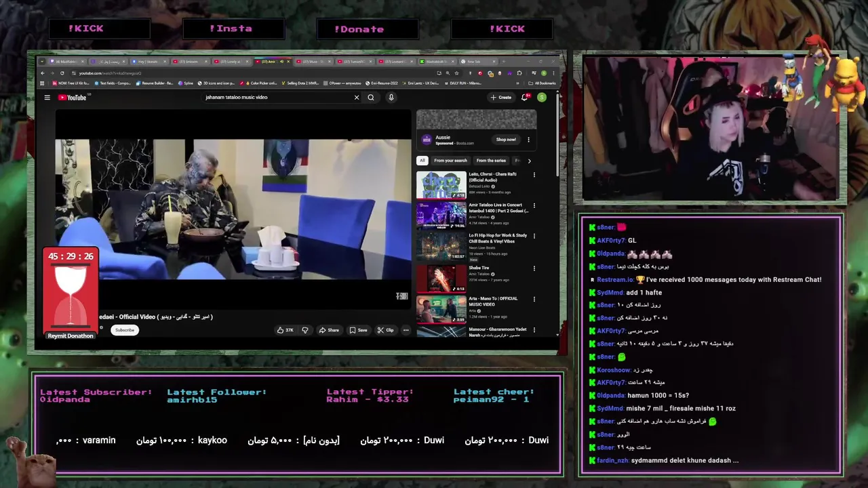Click the Share button
The image size is (868, 488).
pos(329,330)
